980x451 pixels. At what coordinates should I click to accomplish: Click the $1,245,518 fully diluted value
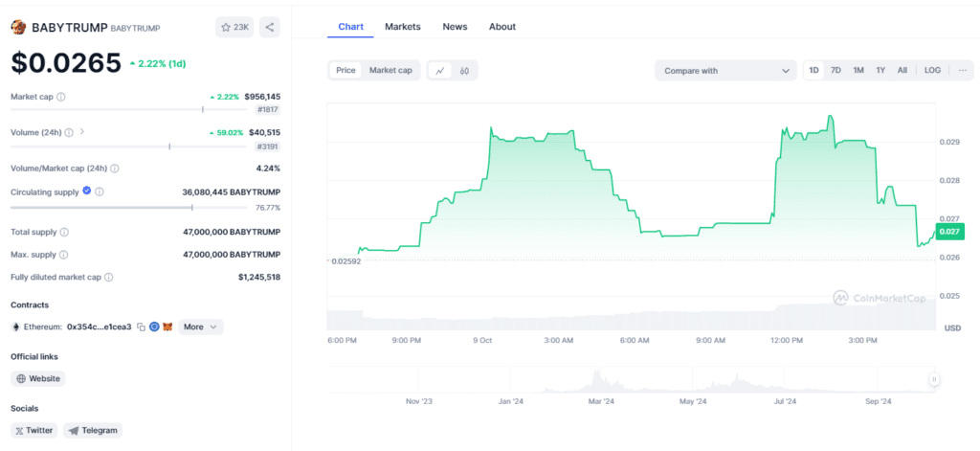pyautogui.click(x=259, y=277)
